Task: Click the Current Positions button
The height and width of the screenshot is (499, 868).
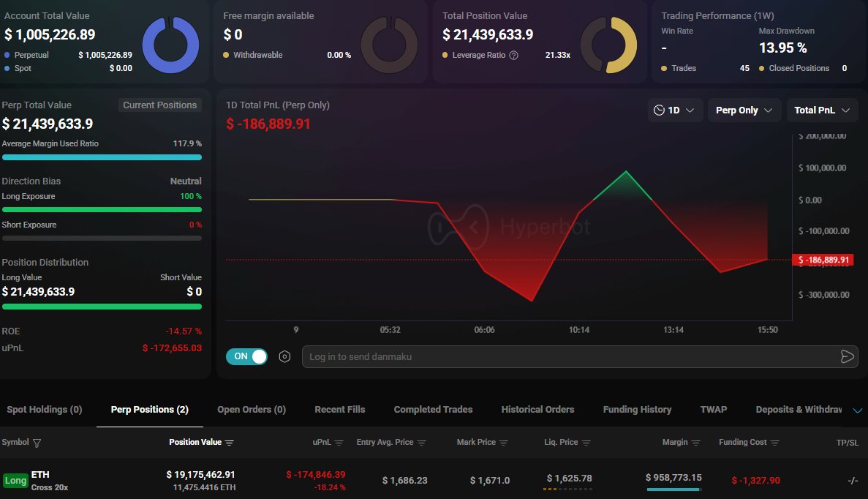Action: pyautogui.click(x=160, y=105)
